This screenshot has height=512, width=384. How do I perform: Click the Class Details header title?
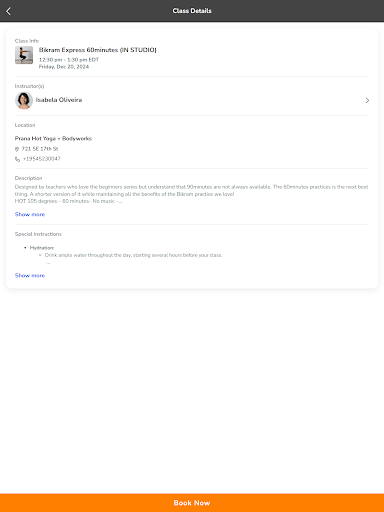point(192,11)
